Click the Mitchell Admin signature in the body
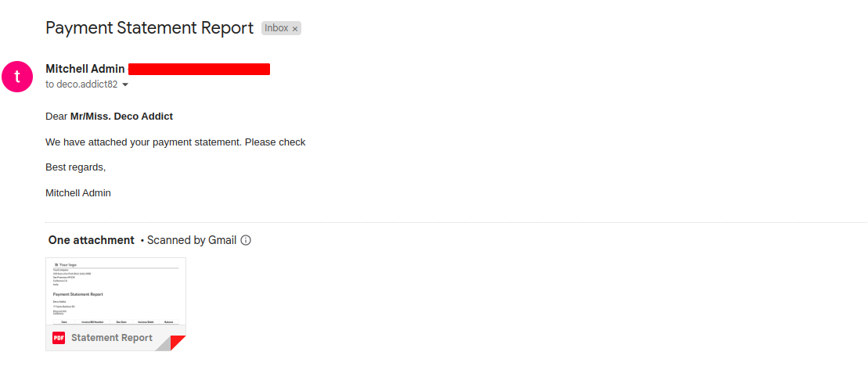Viewport: 868px width, 377px height. pos(78,193)
